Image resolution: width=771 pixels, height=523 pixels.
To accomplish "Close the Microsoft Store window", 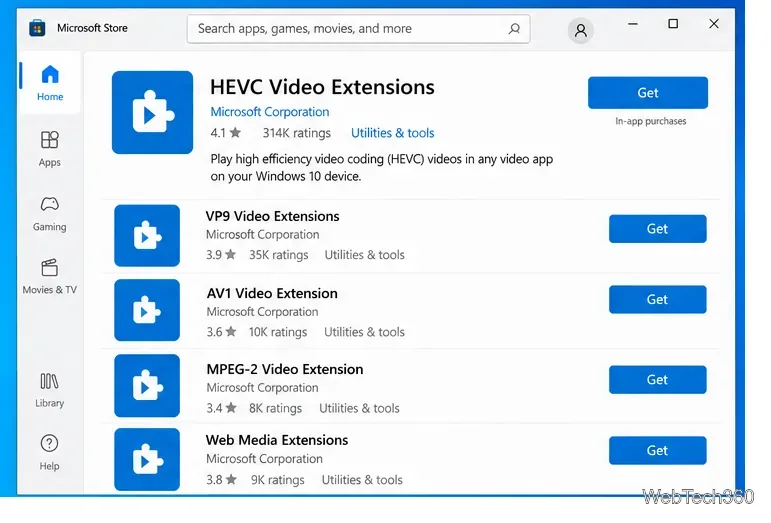I will [714, 24].
